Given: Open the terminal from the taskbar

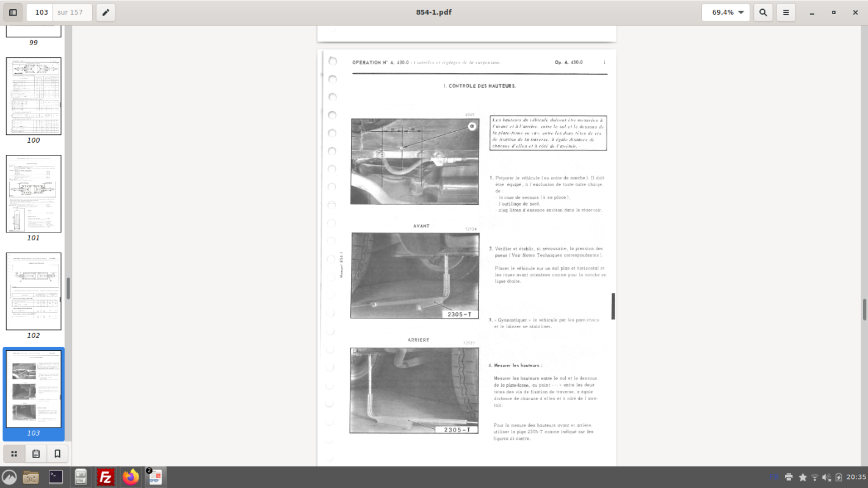Looking at the screenshot, I should point(56,477).
